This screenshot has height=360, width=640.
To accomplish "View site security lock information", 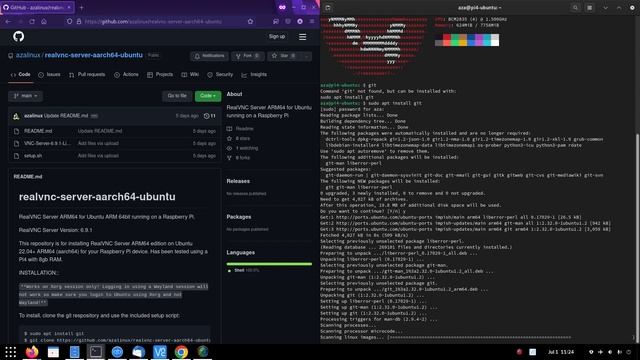I will 79,21.
